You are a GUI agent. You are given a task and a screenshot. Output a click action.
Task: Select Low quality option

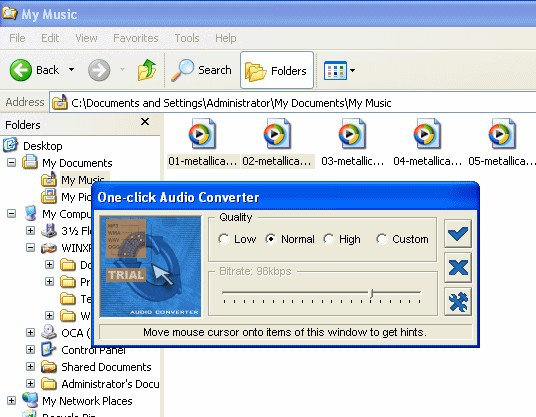pos(237,239)
